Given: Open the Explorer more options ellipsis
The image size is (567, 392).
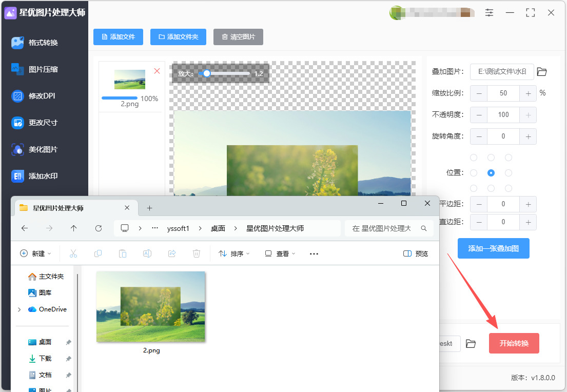Looking at the screenshot, I should [x=314, y=254].
